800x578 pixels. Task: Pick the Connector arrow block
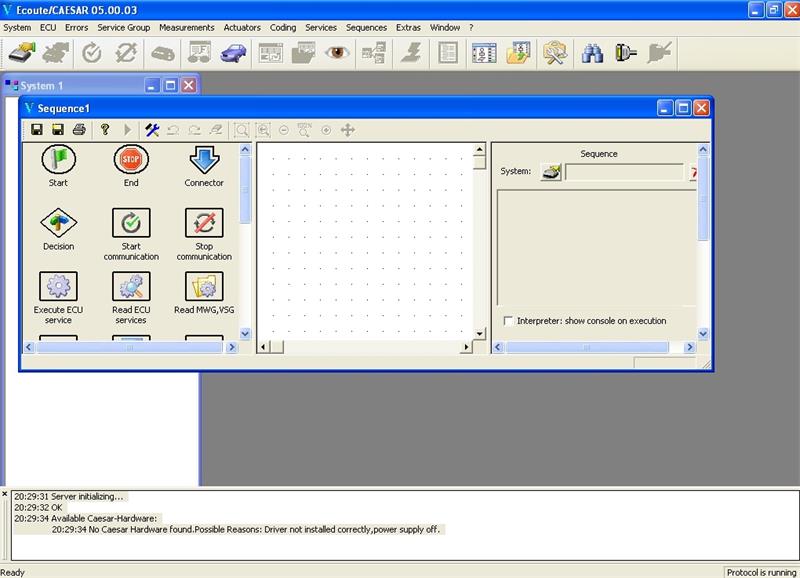point(204,160)
